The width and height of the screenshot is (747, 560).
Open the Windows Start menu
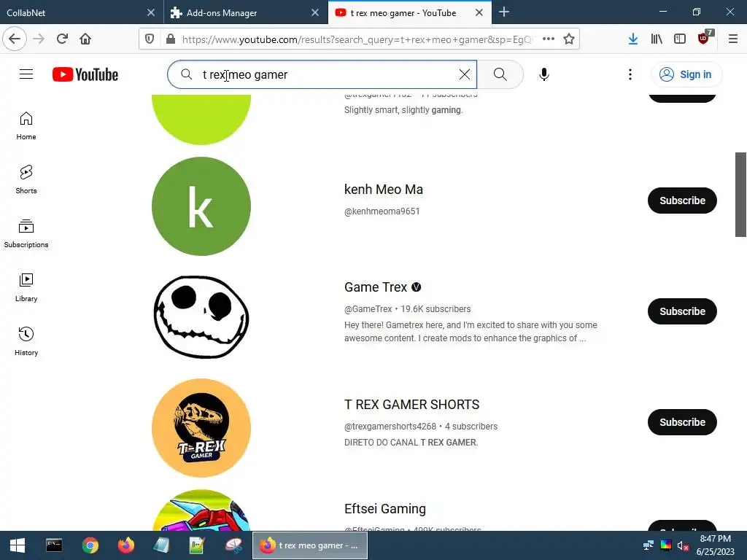point(18,545)
